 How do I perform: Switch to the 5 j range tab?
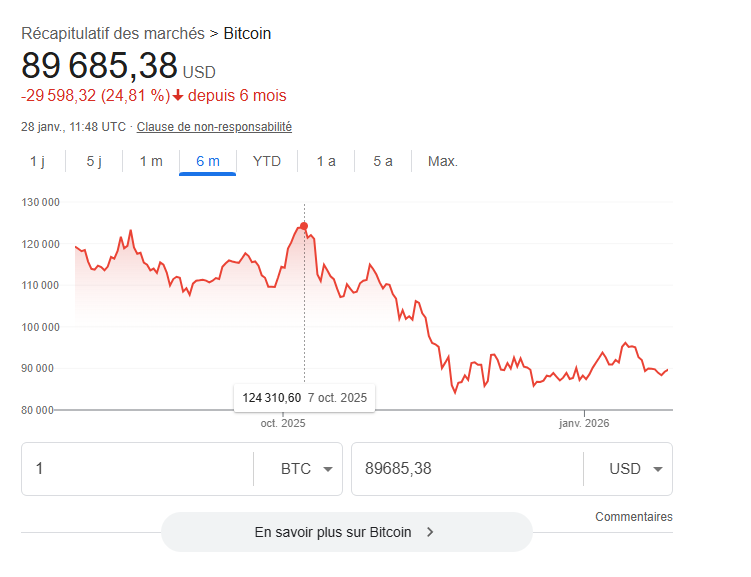point(94,161)
